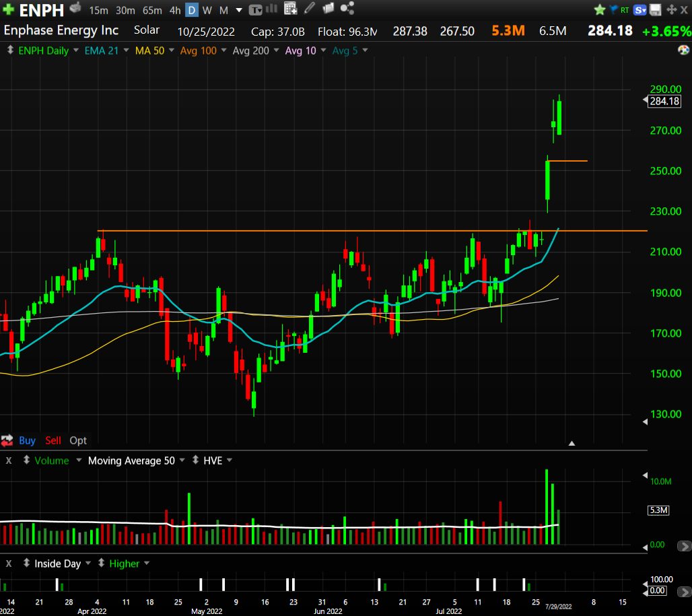Select the Weekly (W) timeframe
The image size is (692, 616).
[207, 10]
